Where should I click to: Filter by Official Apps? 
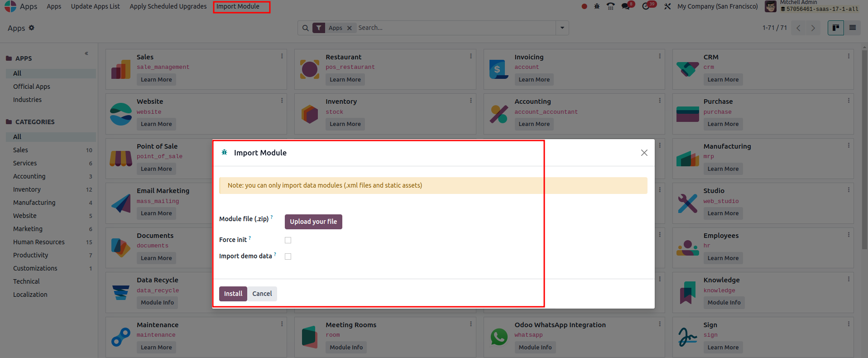32,87
